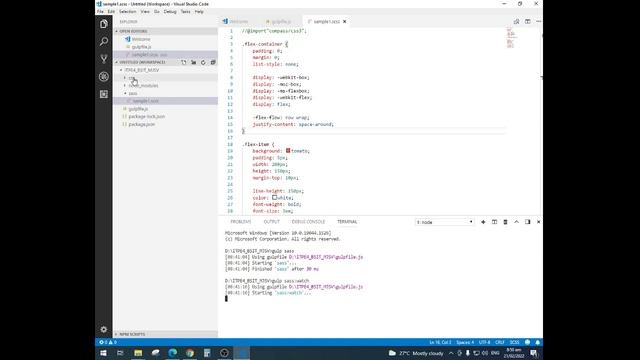
Task: Open the editor More Actions ellipsis
Action: tap(538, 22)
